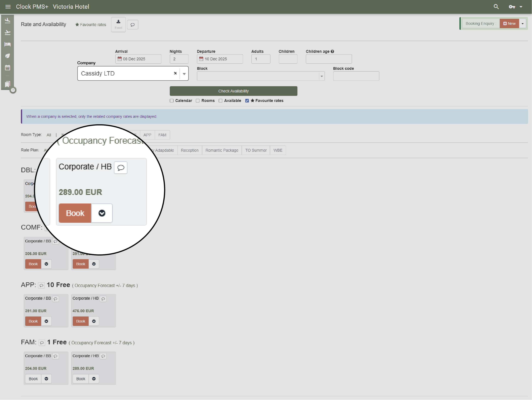Uncheck the Favourite rates checkbox
Viewport: 532px width, 400px height.
247,101
